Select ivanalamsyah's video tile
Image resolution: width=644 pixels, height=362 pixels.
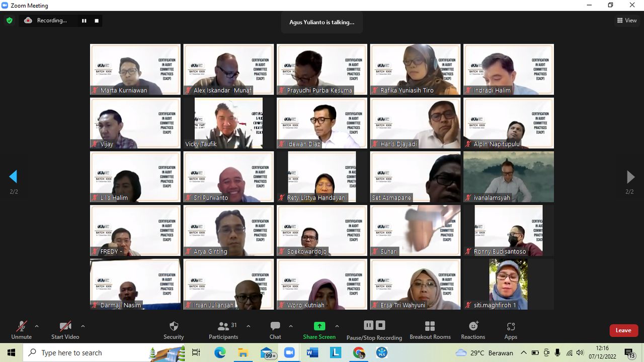(x=509, y=177)
